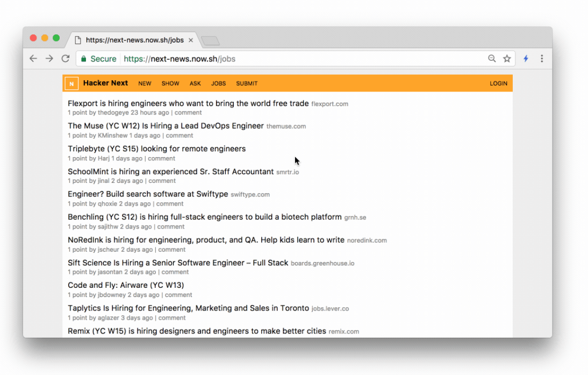The height and width of the screenshot is (375, 588).
Task: Open user jasontan profile
Action: pyautogui.click(x=110, y=272)
